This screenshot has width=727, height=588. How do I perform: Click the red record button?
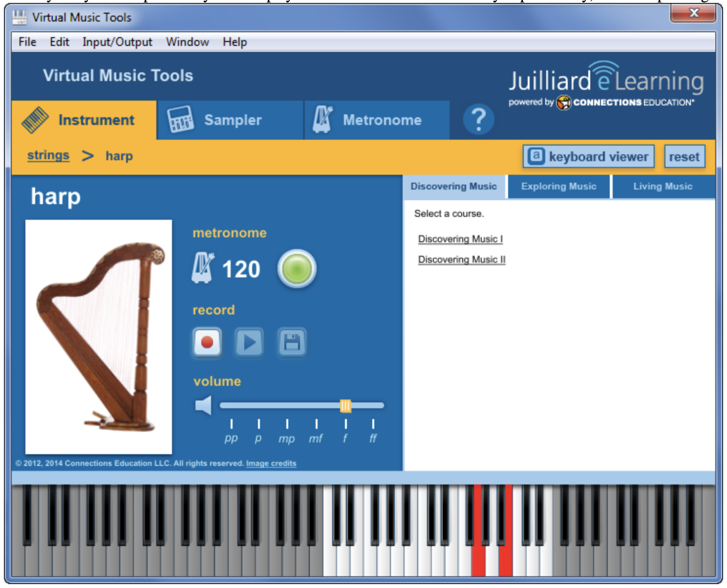pyautogui.click(x=207, y=342)
